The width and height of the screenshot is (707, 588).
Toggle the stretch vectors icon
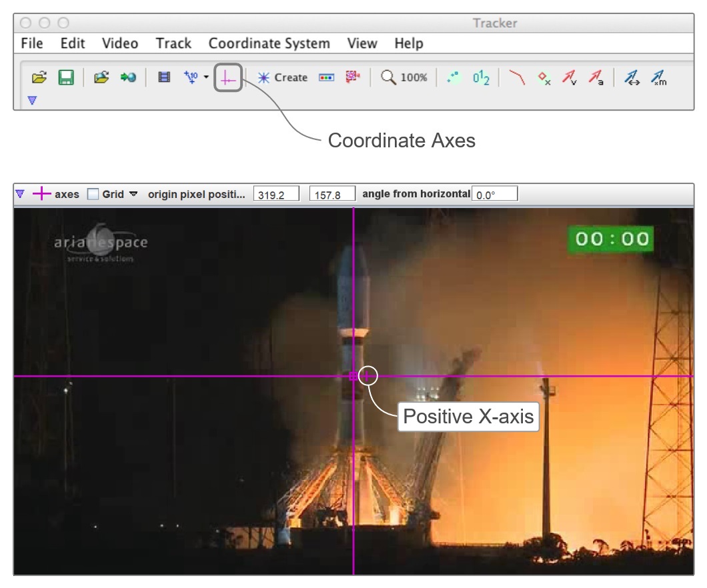pos(632,77)
